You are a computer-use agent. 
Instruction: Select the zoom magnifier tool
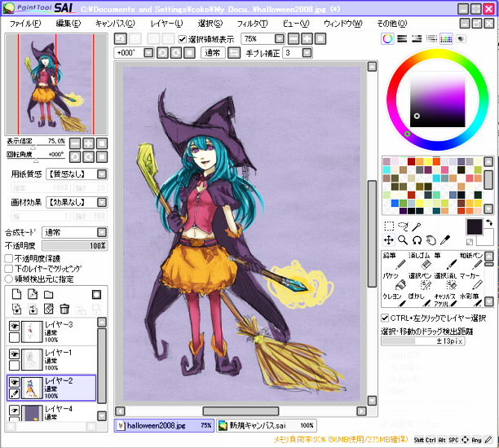pos(403,240)
